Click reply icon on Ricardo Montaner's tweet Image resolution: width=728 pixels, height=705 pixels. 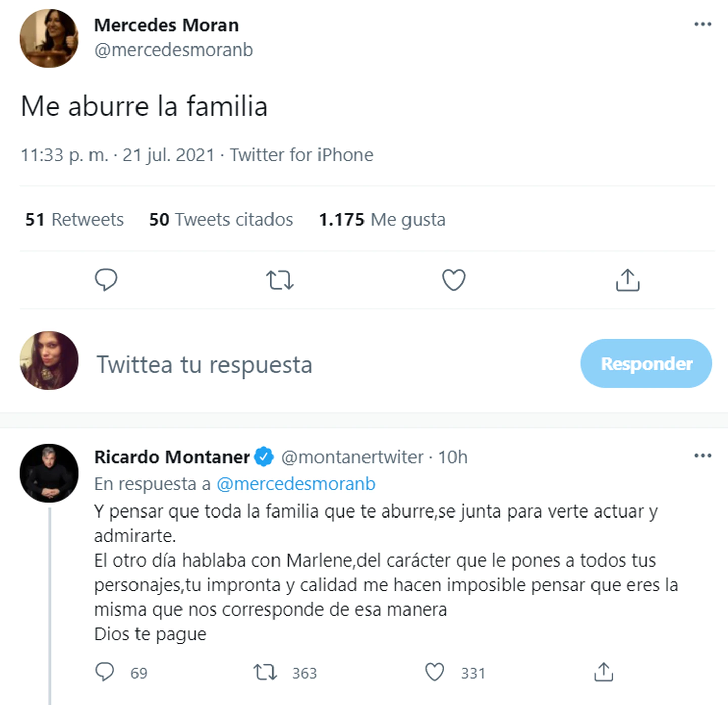[x=105, y=672]
